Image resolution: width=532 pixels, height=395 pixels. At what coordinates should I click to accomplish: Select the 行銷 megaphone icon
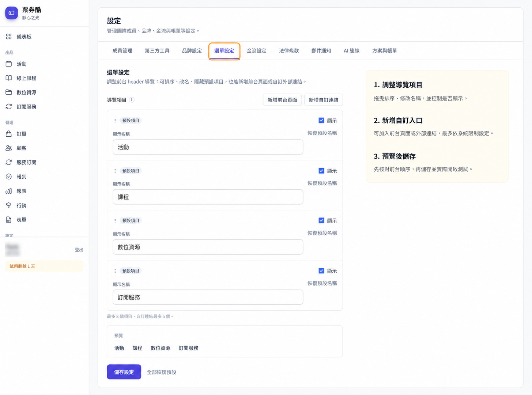tap(9, 205)
